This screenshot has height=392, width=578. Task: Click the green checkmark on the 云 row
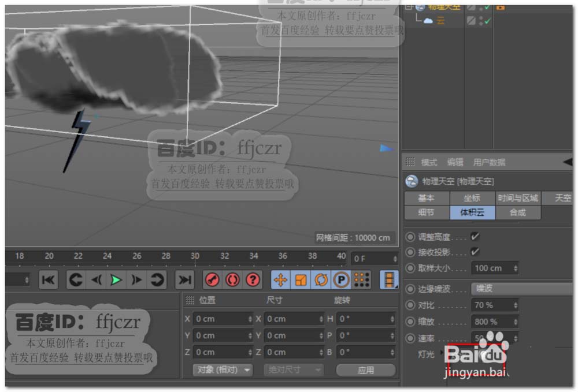[488, 21]
